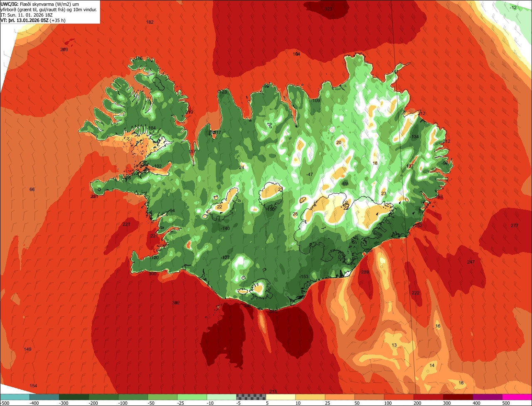
Task: Click the map value '-12' in the corner
Action: click(513, 7)
